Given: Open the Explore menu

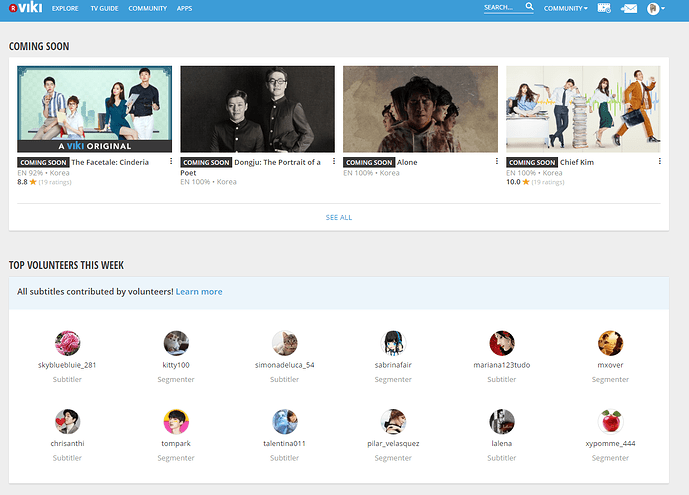Looking at the screenshot, I should (65, 8).
